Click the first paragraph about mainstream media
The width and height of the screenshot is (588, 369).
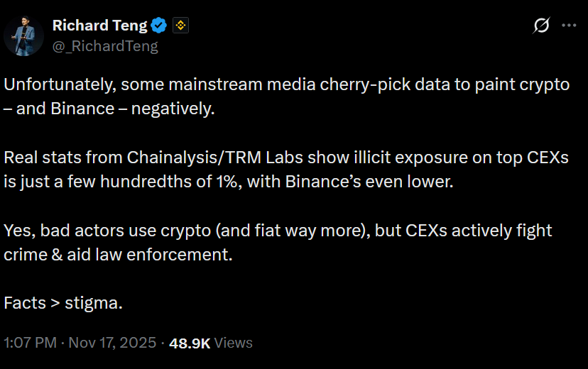click(286, 84)
